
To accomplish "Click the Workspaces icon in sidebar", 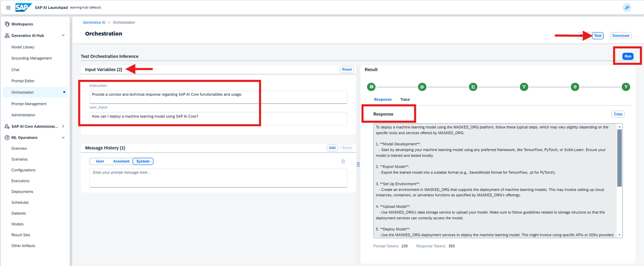I will (7, 24).
